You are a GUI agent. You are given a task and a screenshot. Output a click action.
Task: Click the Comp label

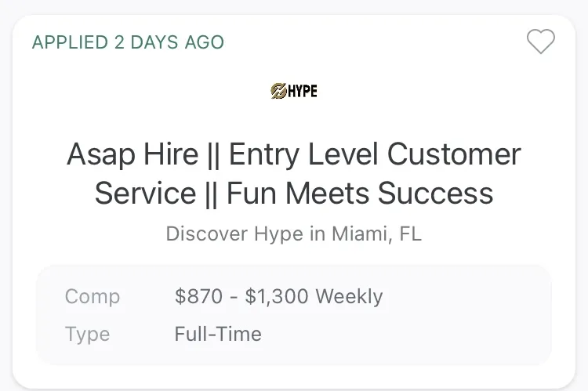(93, 297)
